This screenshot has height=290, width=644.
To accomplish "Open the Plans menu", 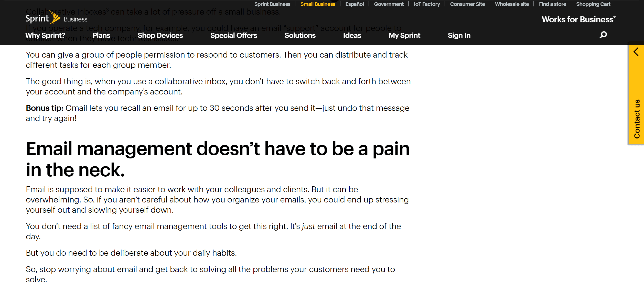I will click(101, 36).
